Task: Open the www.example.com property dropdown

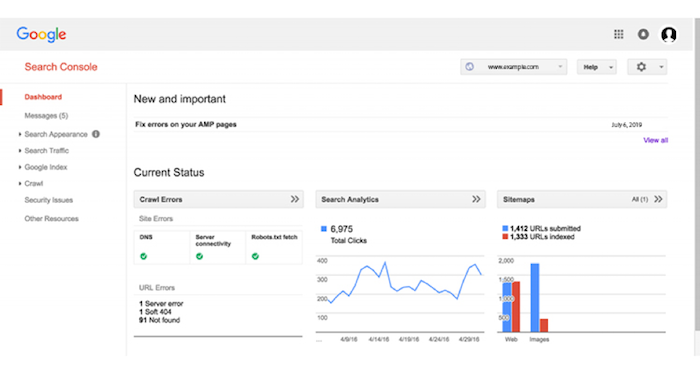Action: click(513, 67)
